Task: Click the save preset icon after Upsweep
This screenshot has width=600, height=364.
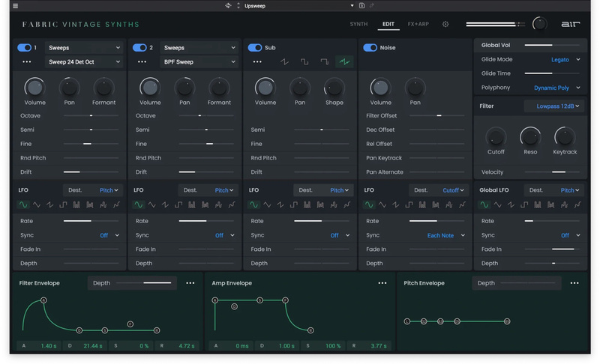Action: point(361,5)
